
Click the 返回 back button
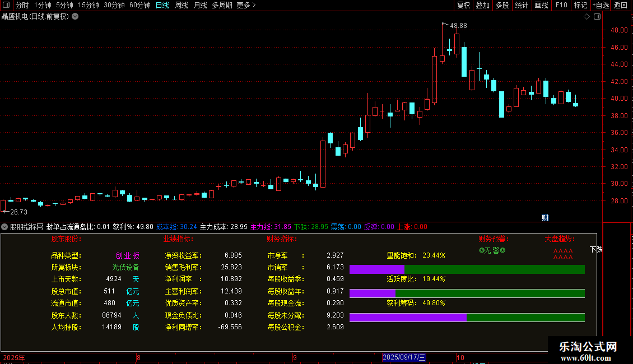pyautogui.click(x=621, y=5)
